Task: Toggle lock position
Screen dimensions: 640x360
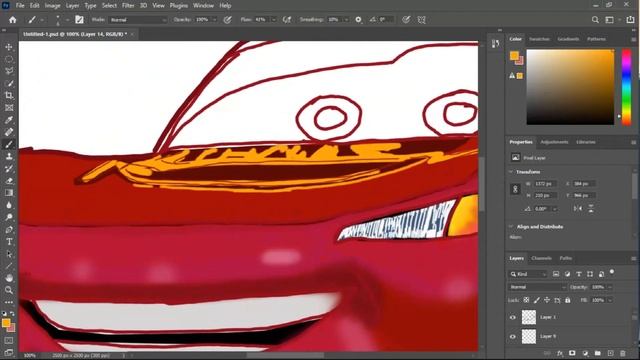Action: point(547,300)
